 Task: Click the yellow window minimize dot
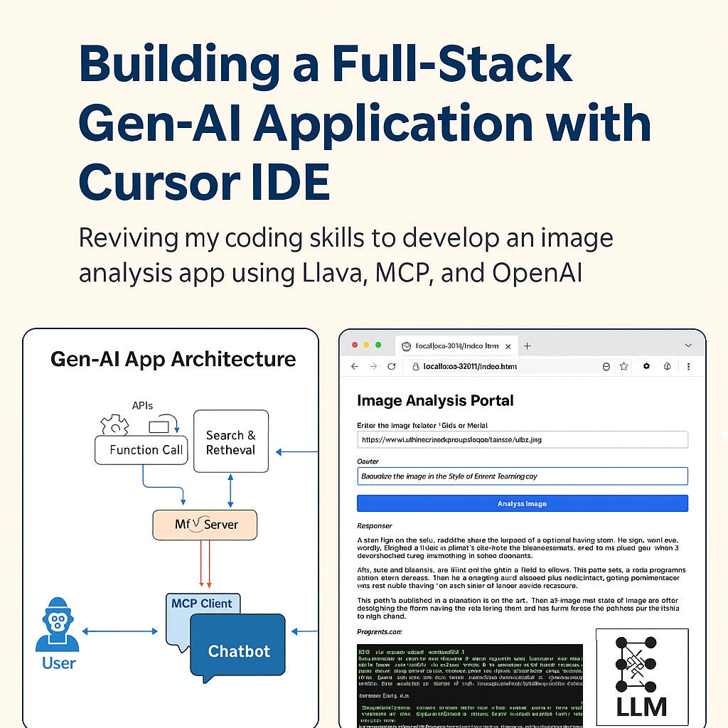click(366, 345)
